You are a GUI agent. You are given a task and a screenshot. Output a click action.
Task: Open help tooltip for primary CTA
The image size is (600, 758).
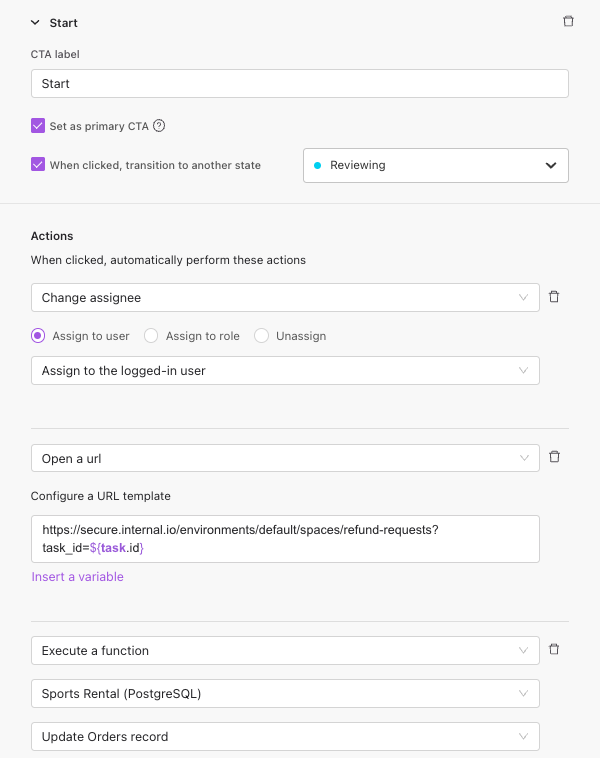click(159, 126)
